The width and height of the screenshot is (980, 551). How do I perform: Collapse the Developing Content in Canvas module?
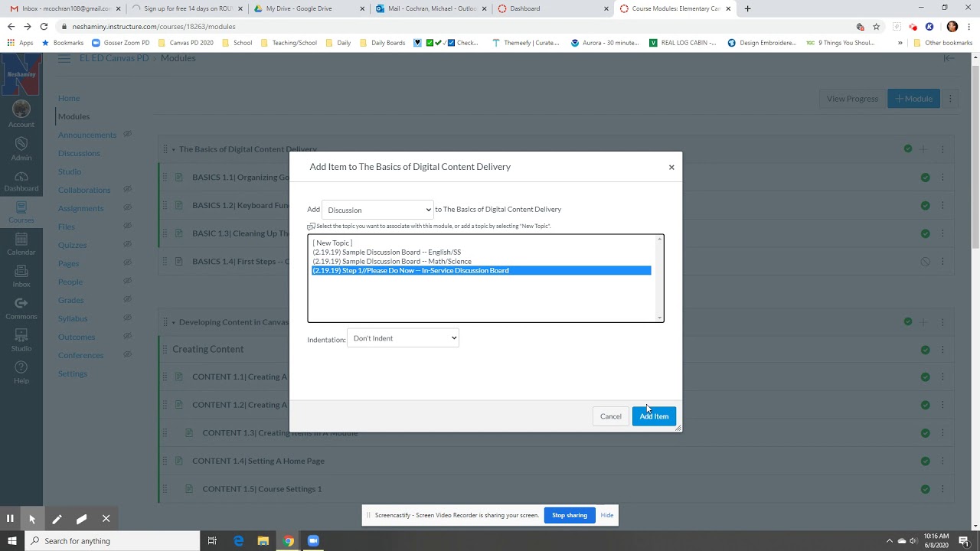click(x=174, y=322)
